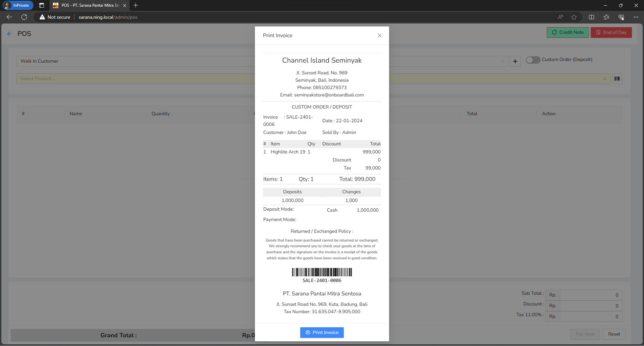Close the POS browser tab

(124, 5)
